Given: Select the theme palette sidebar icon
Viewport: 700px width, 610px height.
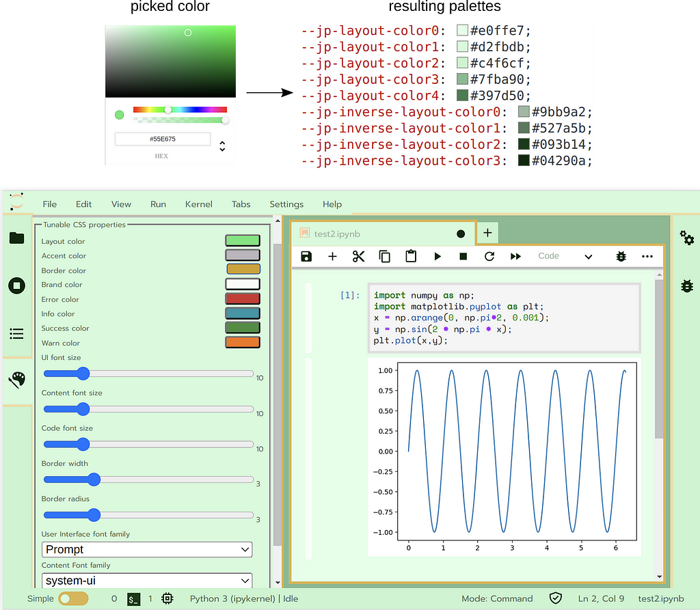Looking at the screenshot, I should pos(17,380).
